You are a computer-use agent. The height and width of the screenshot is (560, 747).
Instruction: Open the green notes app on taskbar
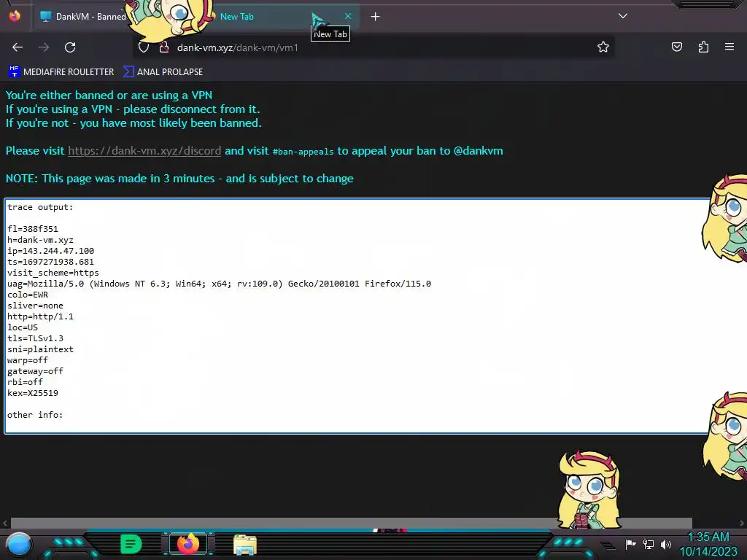point(131,544)
